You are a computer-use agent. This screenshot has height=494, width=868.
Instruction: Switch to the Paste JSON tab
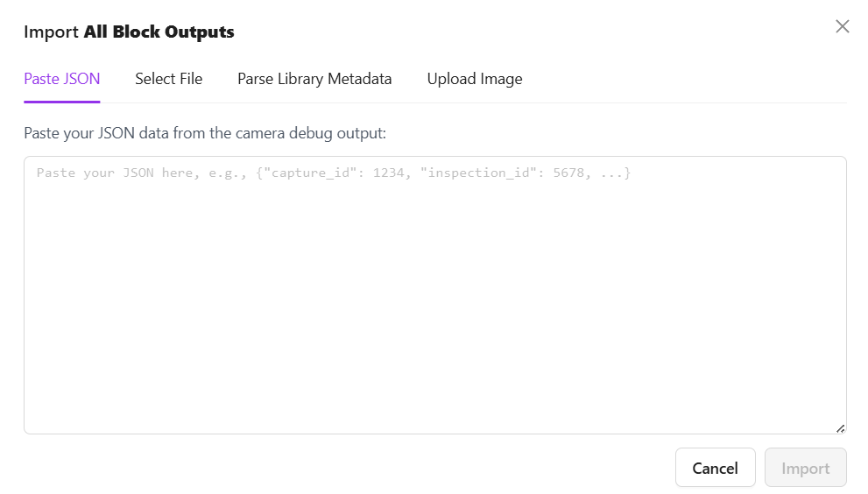(62, 79)
